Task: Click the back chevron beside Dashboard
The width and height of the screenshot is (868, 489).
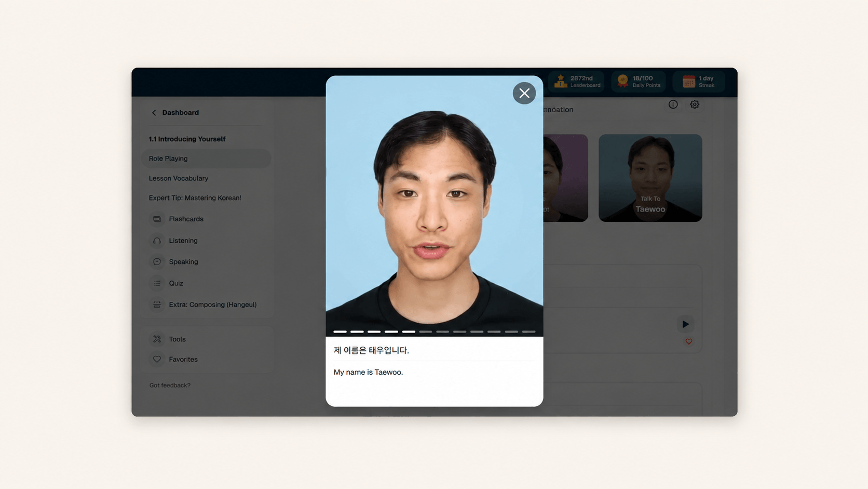Action: (154, 112)
